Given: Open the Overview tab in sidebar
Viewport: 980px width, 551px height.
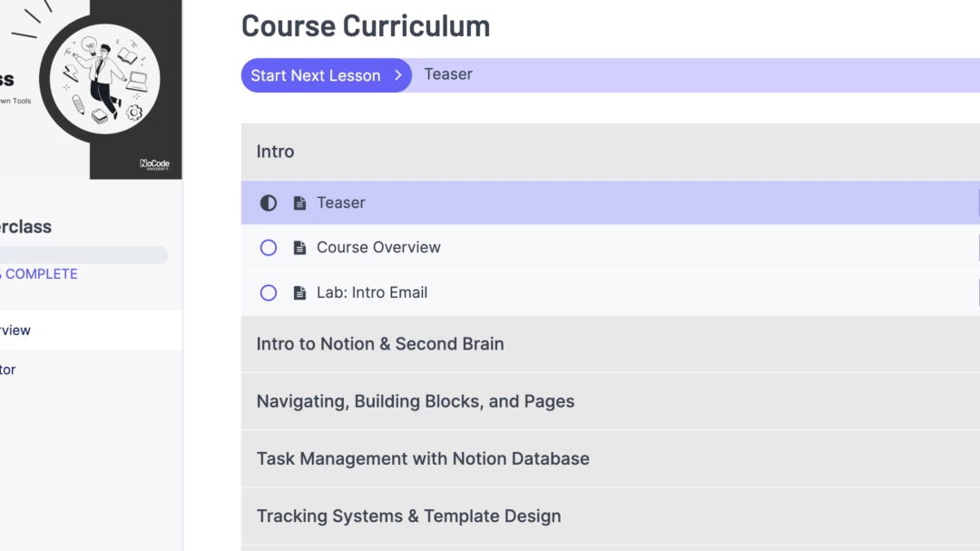Looking at the screenshot, I should (15, 330).
